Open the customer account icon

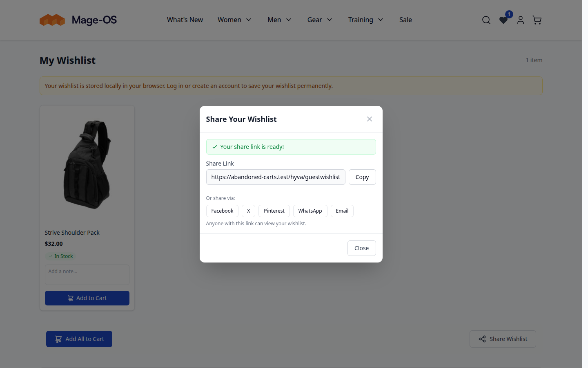(520, 20)
